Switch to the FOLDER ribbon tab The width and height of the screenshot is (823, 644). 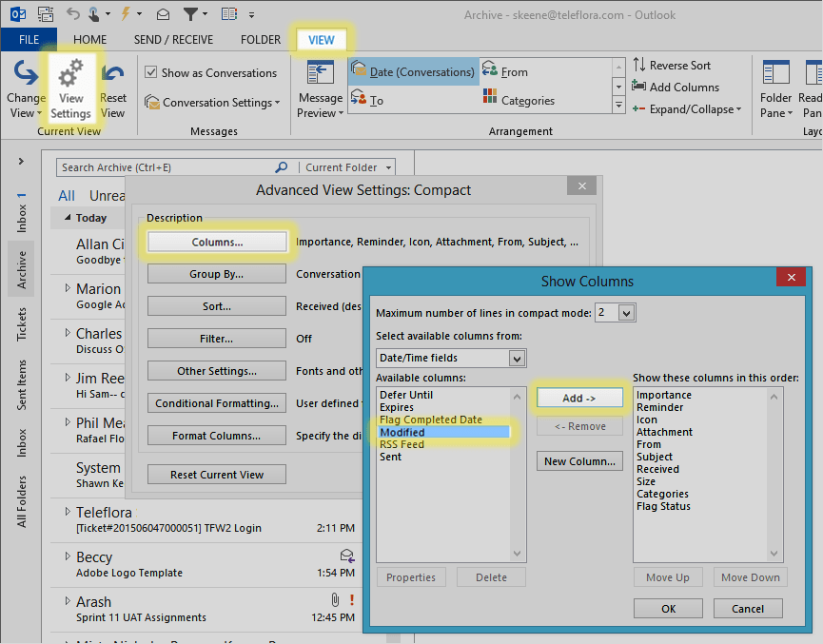tap(261, 39)
